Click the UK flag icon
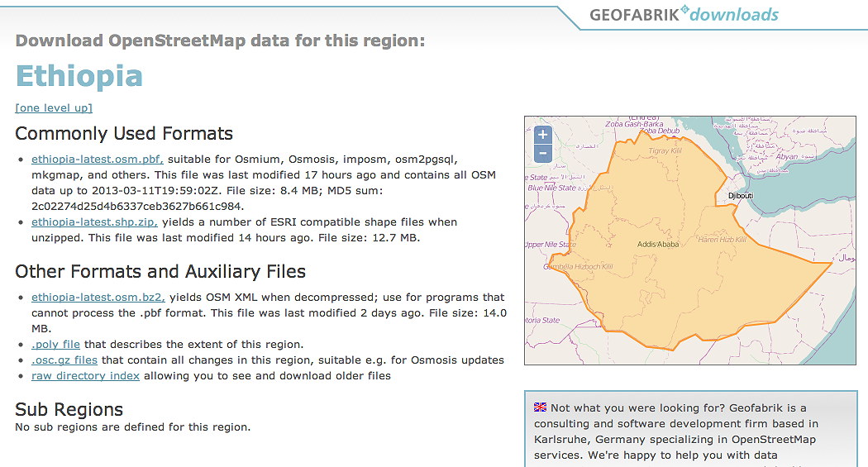 coord(540,407)
